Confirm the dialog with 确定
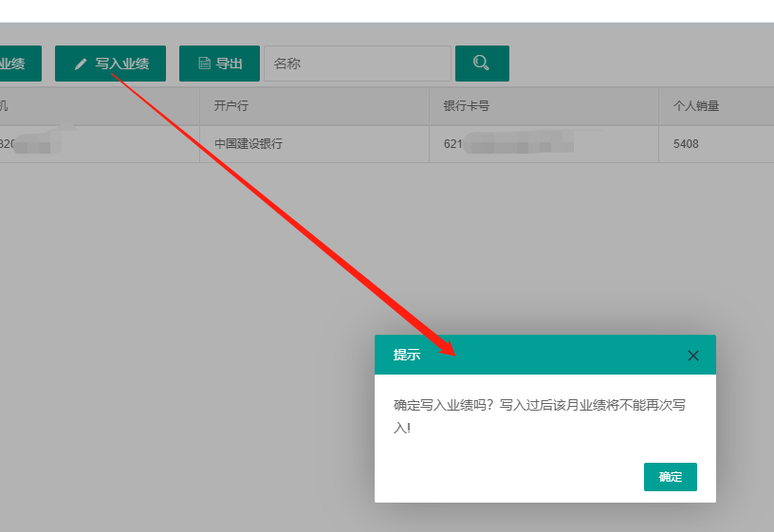 pos(670,477)
